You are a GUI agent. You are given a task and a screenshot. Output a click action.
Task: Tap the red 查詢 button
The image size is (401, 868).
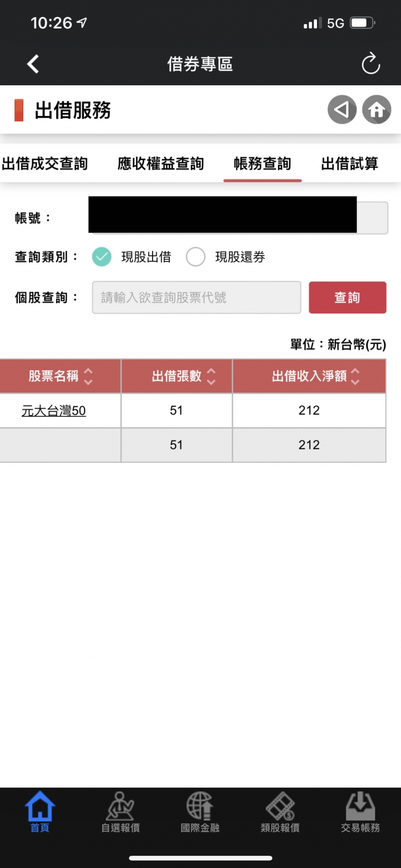(348, 298)
